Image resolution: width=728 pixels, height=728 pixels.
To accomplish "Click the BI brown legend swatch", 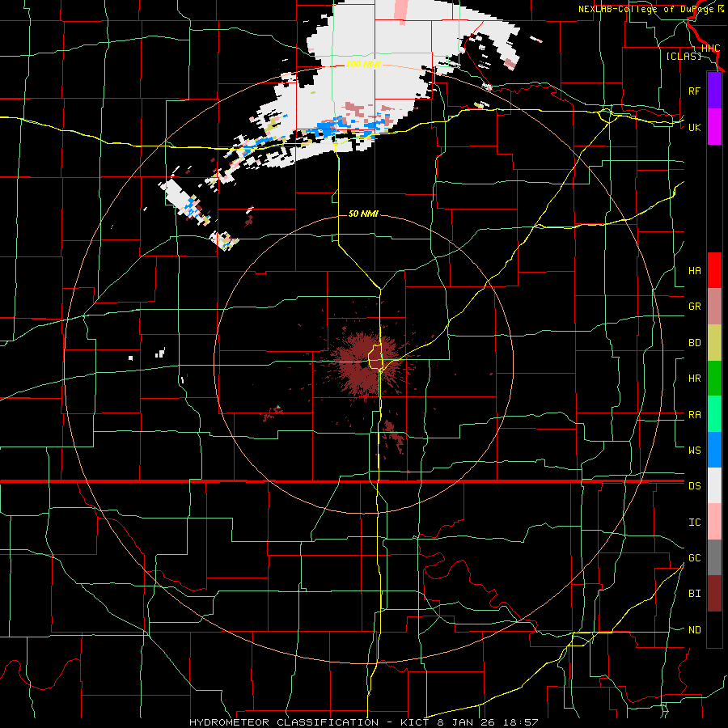I will (x=714, y=594).
